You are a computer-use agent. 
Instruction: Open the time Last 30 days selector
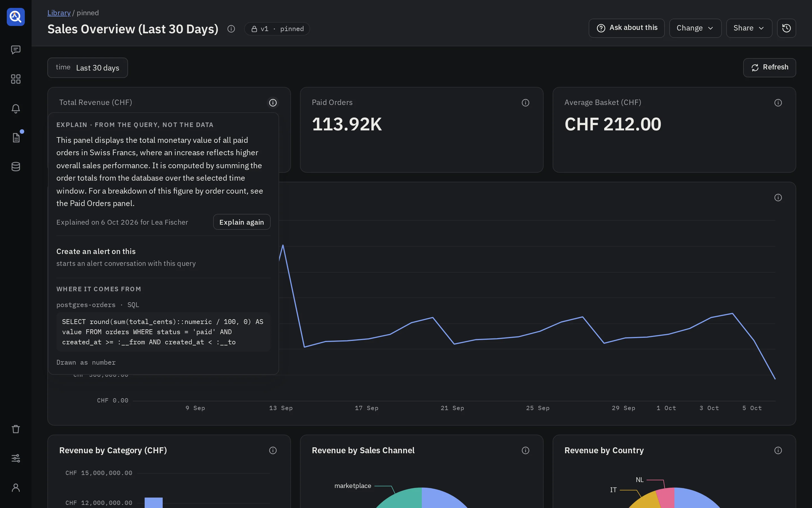pyautogui.click(x=88, y=68)
